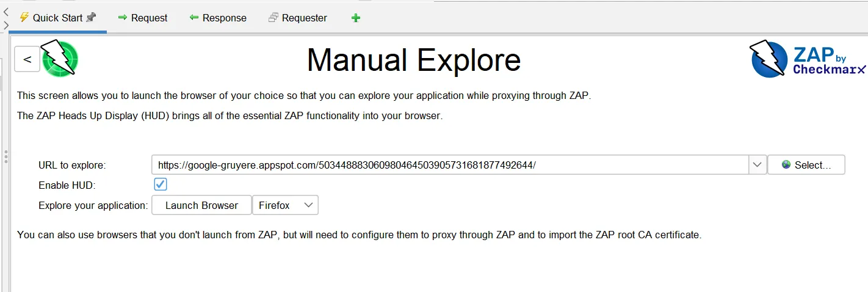Switch to the Response tab
The height and width of the screenshot is (292, 868).
tap(218, 18)
